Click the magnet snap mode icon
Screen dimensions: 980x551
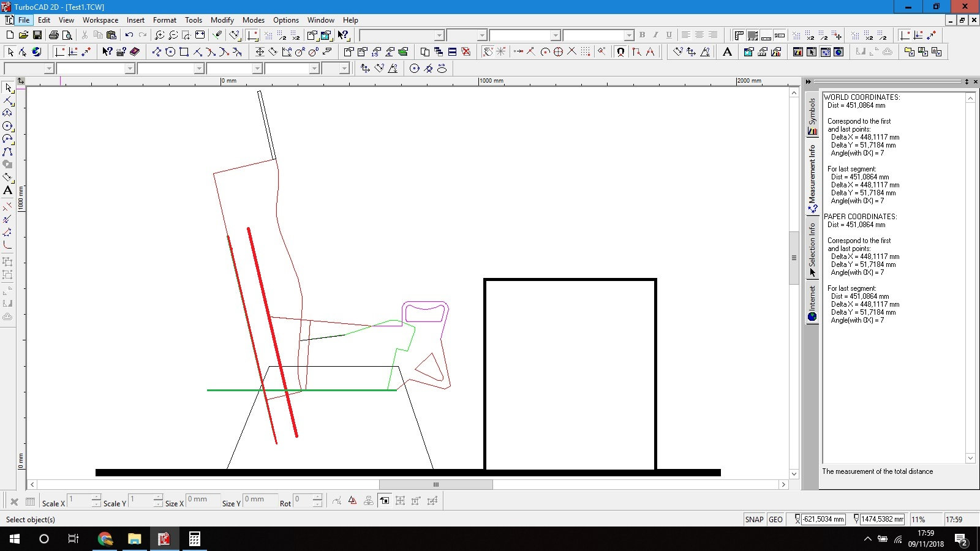click(620, 52)
